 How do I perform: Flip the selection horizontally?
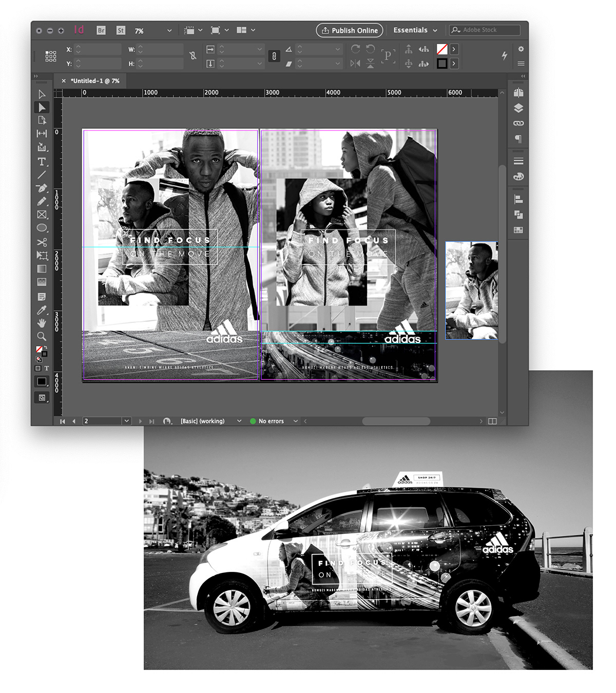click(x=355, y=64)
